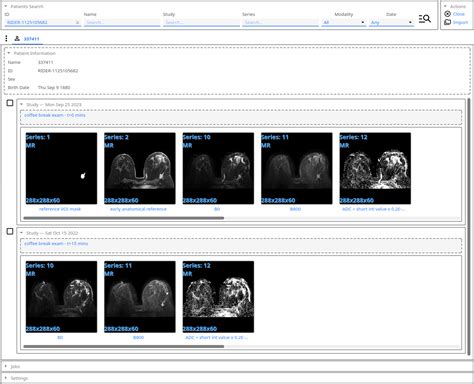
Task: Select Series 2 thumbnail in first study
Action: coord(140,168)
